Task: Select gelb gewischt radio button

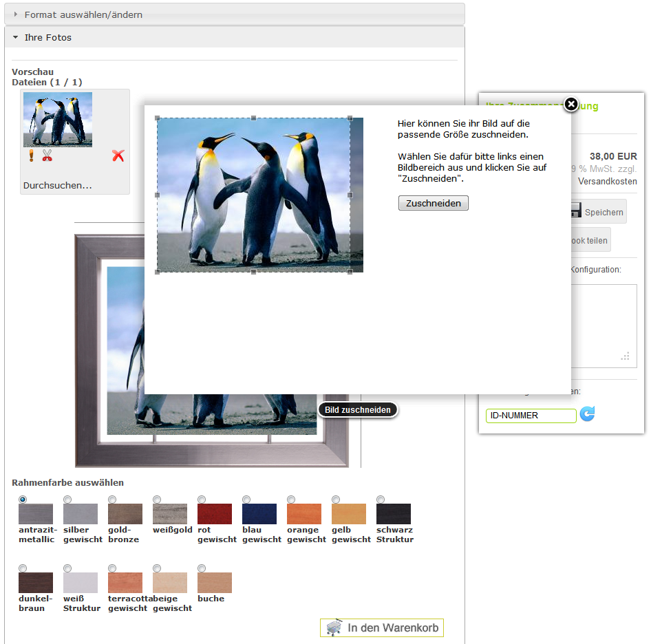Action: coord(336,499)
